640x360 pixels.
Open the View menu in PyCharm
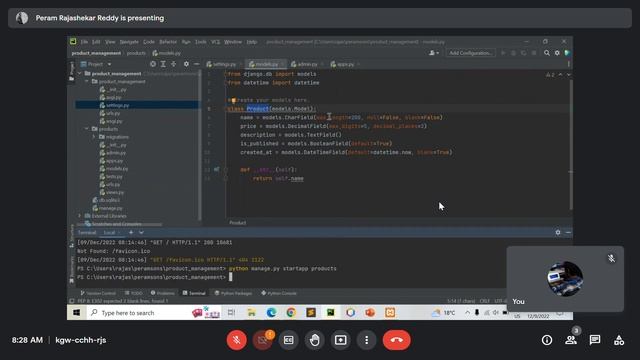[x=110, y=42]
